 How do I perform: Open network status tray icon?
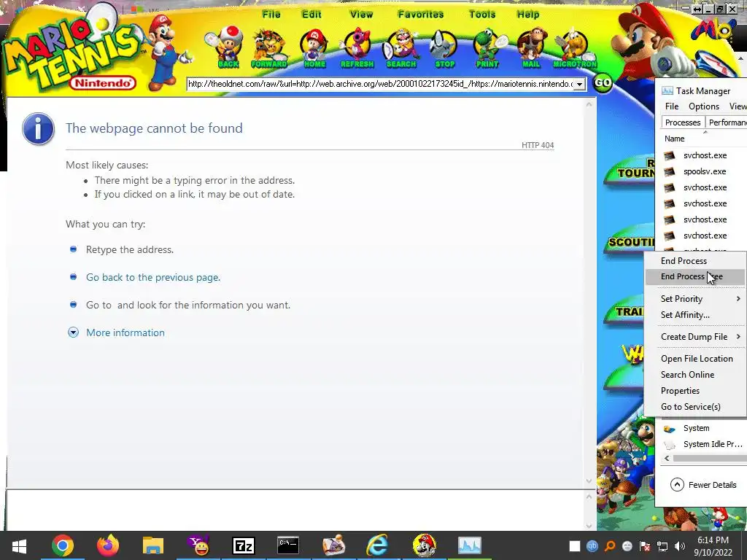(662, 546)
